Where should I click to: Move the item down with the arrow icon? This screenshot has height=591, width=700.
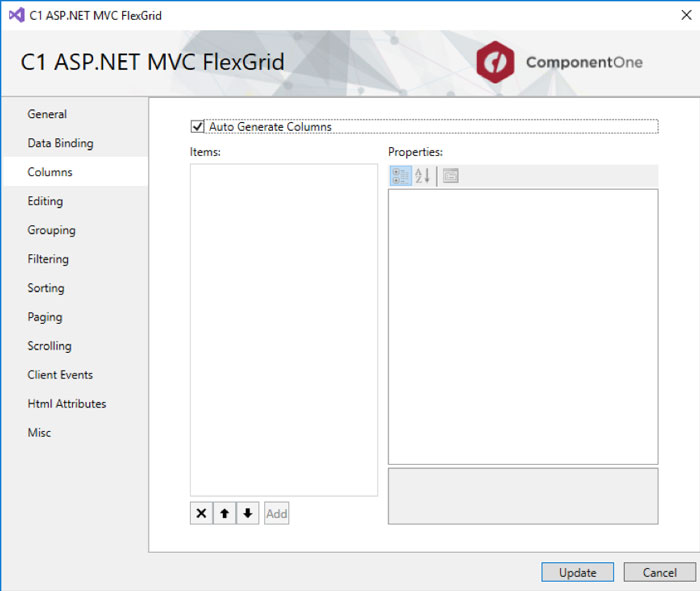click(248, 513)
